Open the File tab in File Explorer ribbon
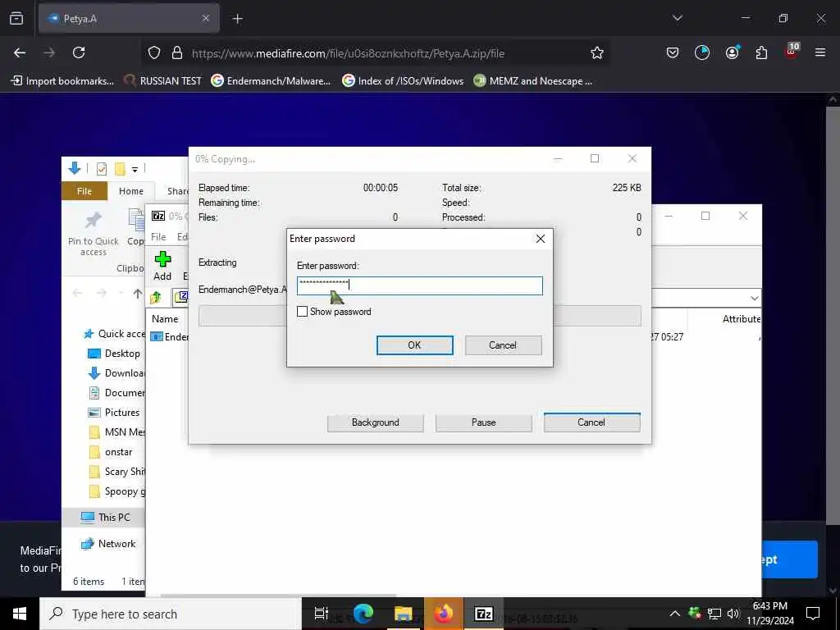Viewport: 840px width, 630px height. (84, 191)
